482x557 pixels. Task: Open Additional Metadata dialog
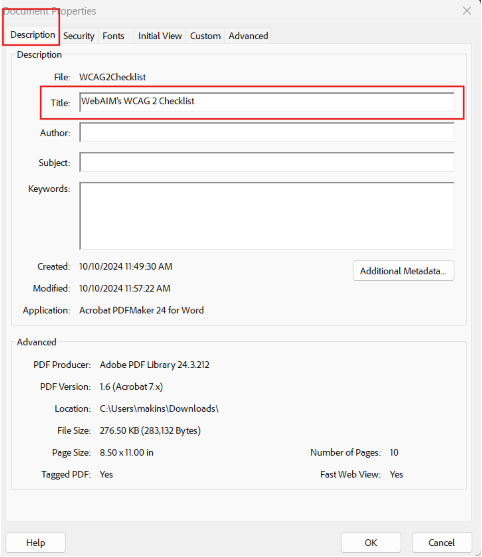403,271
